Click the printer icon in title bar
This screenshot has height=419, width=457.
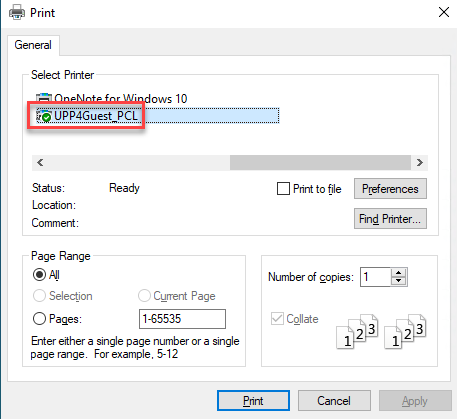click(x=17, y=13)
